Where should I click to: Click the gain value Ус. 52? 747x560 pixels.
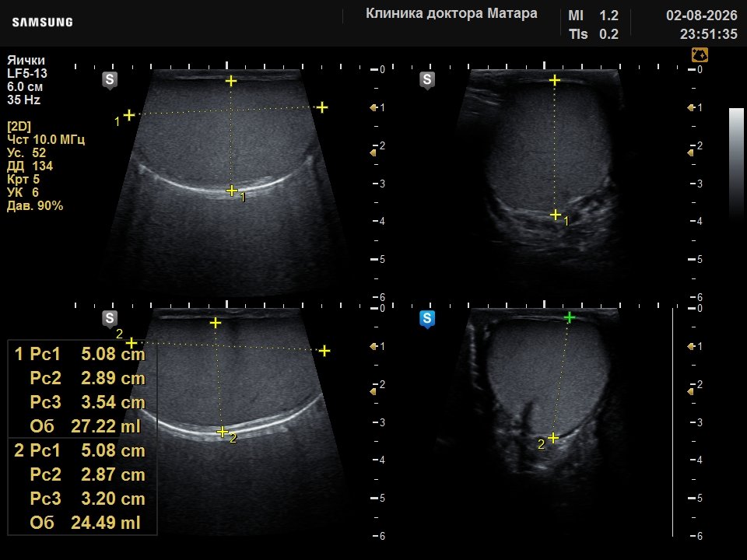tap(26, 153)
